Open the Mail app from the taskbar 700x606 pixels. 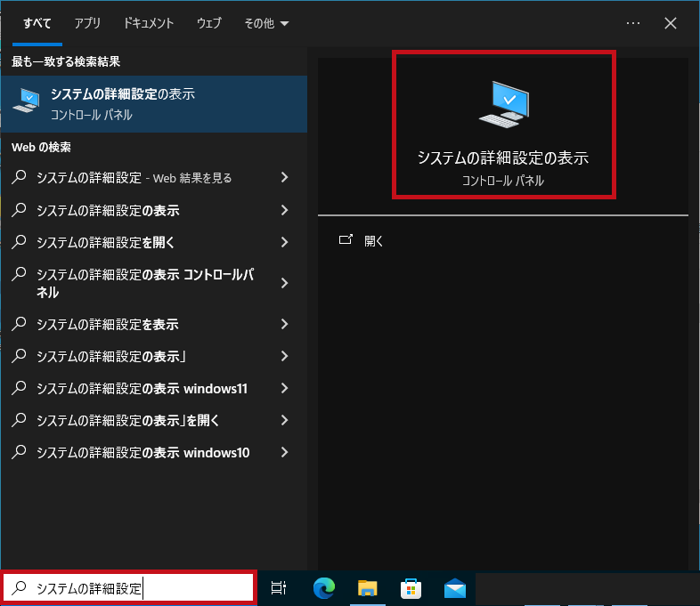click(x=455, y=587)
